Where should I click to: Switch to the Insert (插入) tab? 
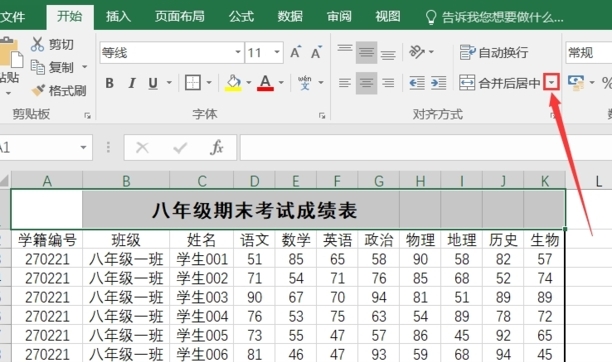(x=118, y=16)
